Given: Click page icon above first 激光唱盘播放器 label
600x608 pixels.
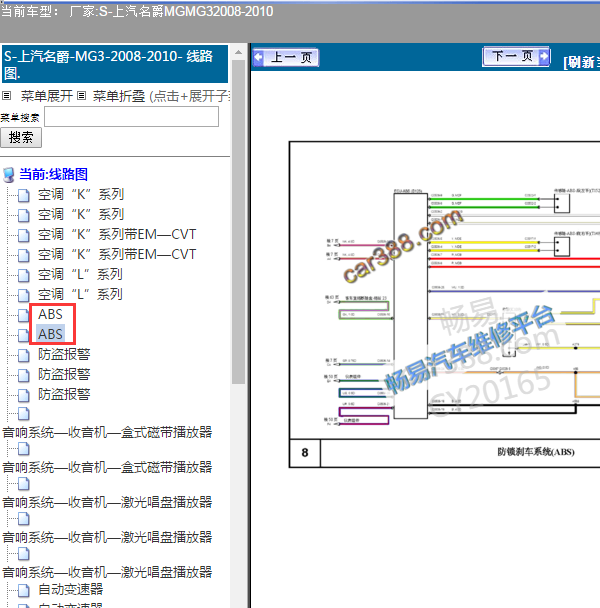Looking at the screenshot, I should tap(24, 484).
